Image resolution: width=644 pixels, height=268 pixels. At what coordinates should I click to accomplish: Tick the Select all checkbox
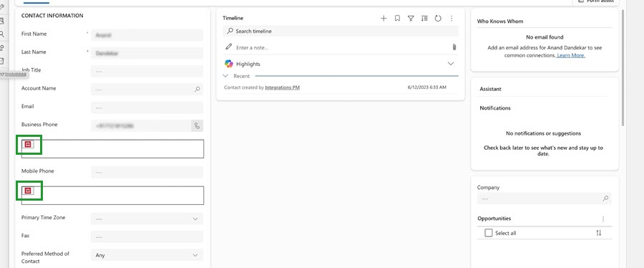tap(488, 233)
